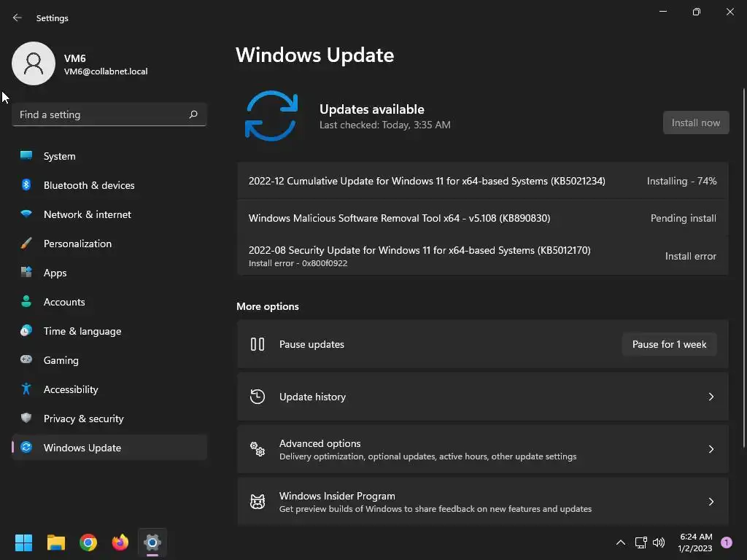The width and height of the screenshot is (747, 560).
Task: Click the back arrow in Settings header
Action: point(18,17)
